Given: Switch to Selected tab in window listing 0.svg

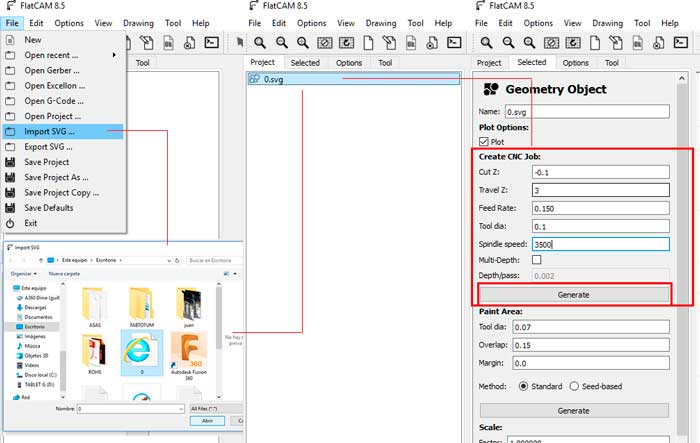Looking at the screenshot, I should pos(305,63).
